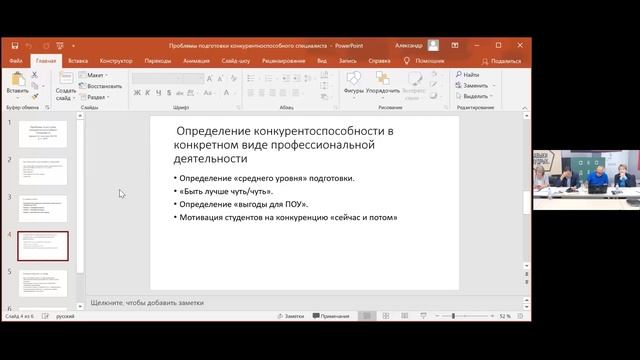Viewport: 640px width, 360px height.
Task: Click zoom in plus button
Action: coord(492,316)
